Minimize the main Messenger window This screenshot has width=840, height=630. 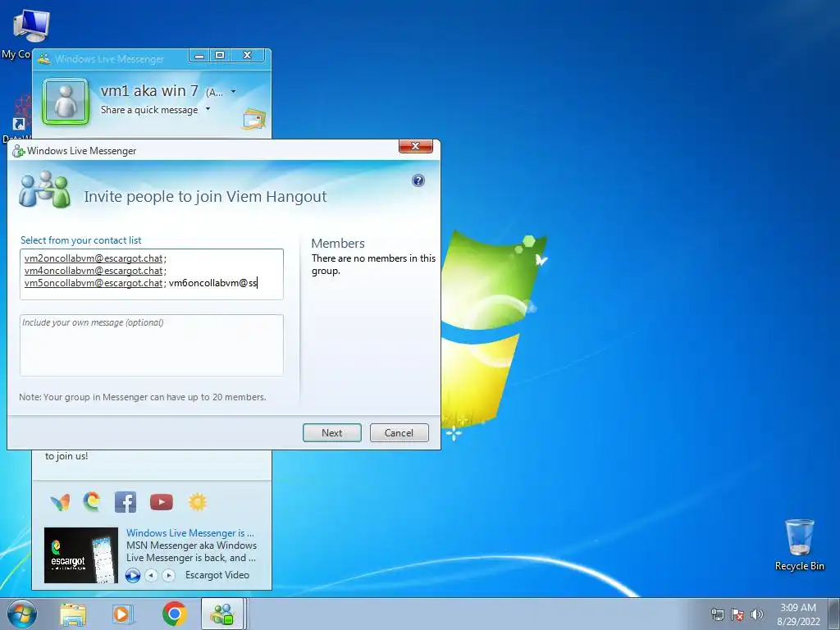point(199,55)
